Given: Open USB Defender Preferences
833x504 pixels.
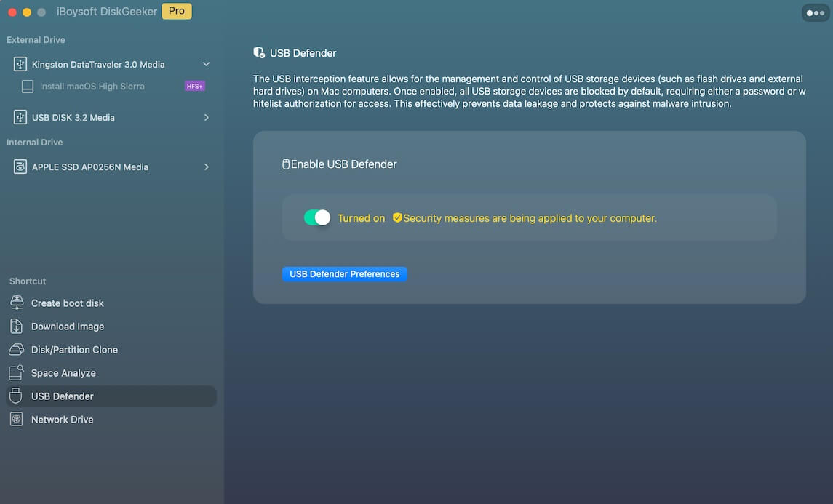Looking at the screenshot, I should (345, 274).
